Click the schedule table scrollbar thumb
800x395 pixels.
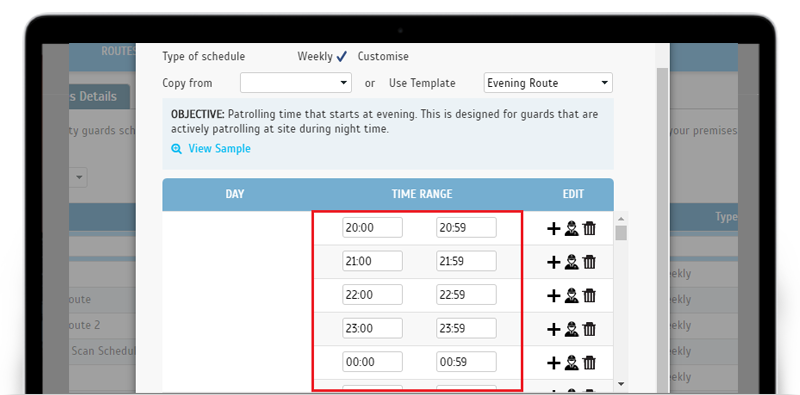[x=621, y=233]
